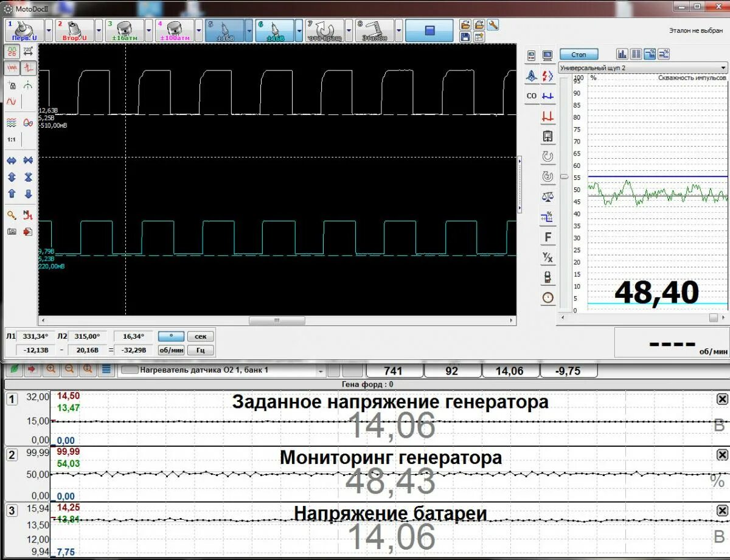Click the zoom-out magnifier in lower toolbar
730x560 pixels.
point(69,368)
